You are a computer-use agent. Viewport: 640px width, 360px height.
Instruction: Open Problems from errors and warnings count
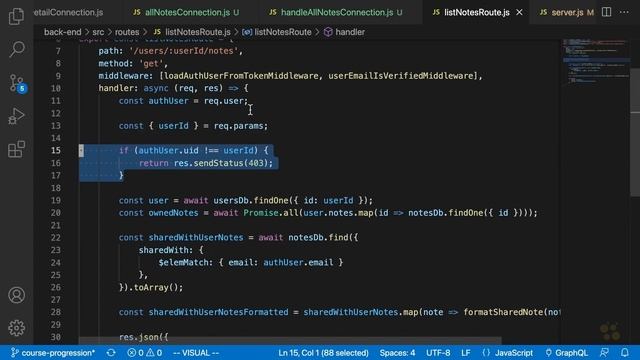tap(144, 353)
